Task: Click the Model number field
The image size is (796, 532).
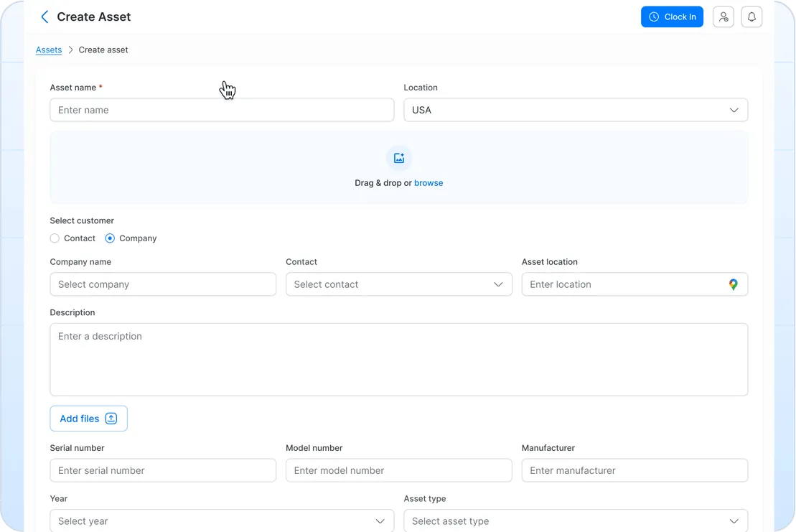Action: (x=399, y=470)
